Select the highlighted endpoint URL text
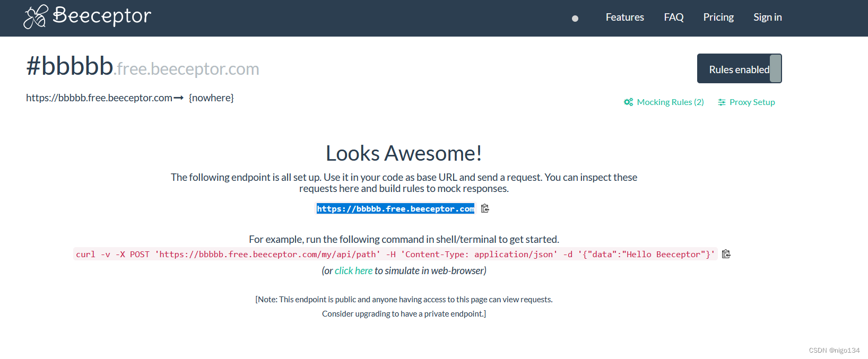This screenshot has height=359, width=868. click(396, 209)
